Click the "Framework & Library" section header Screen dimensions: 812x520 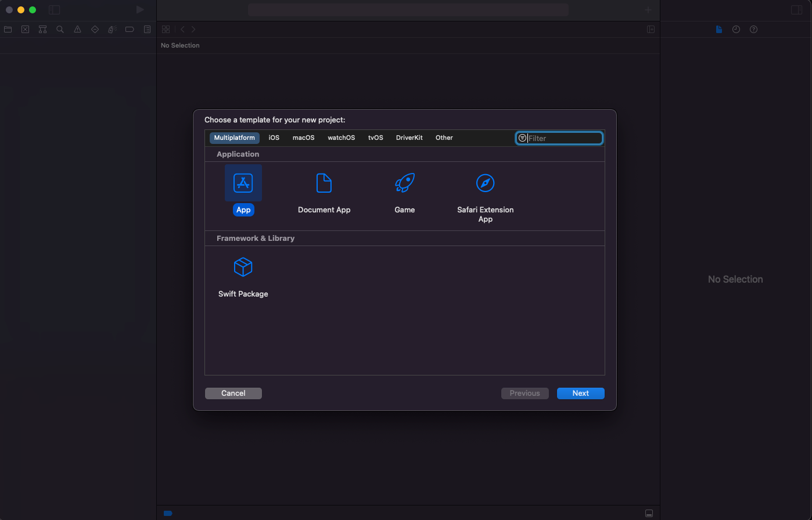pos(256,238)
